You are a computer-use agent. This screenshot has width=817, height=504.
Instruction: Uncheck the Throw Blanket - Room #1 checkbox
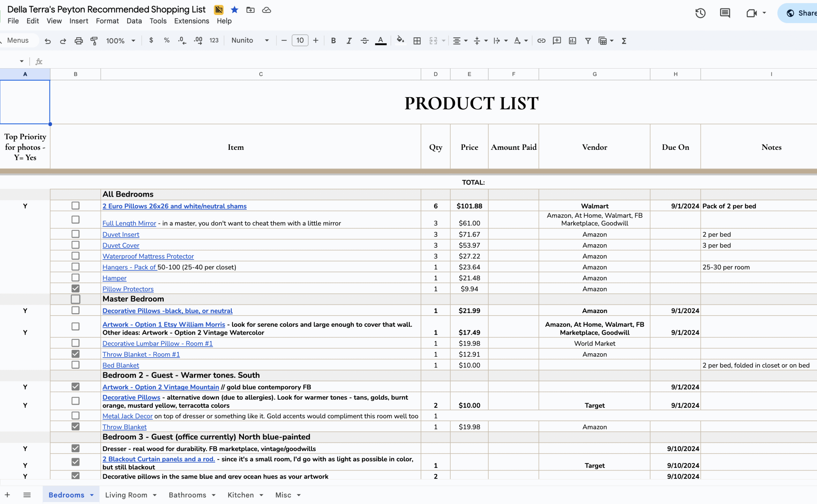tap(75, 354)
